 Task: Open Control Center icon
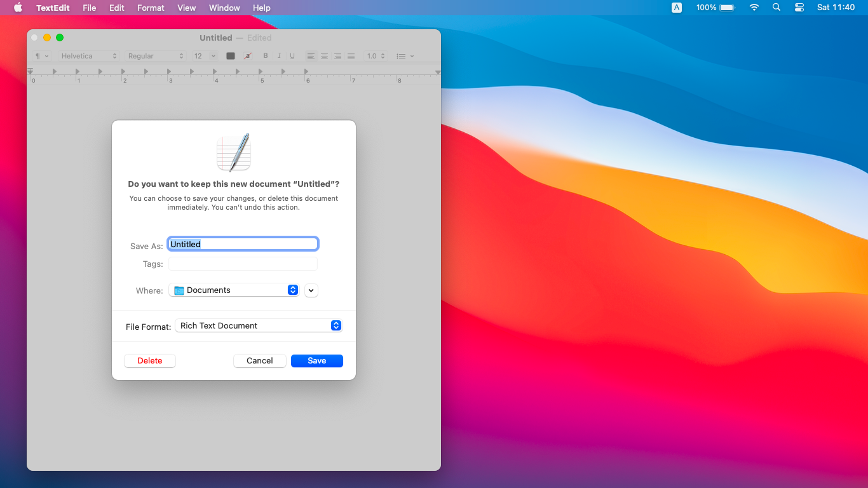point(799,8)
